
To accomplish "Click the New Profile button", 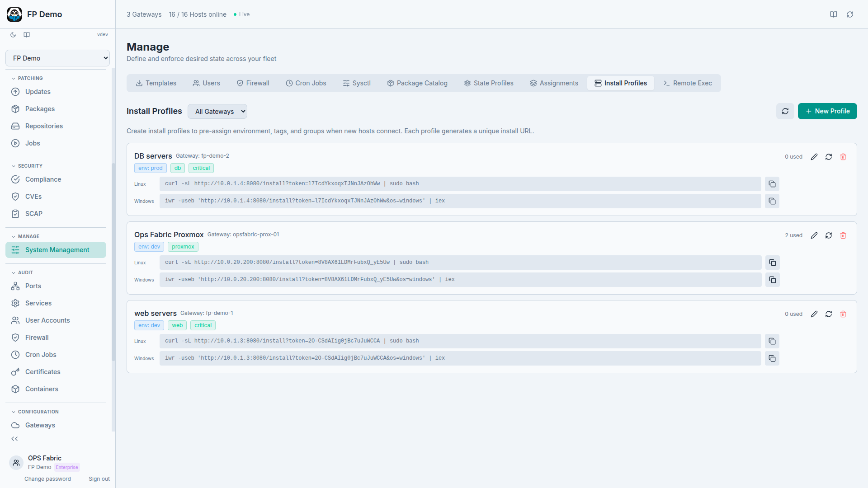I will [x=827, y=111].
